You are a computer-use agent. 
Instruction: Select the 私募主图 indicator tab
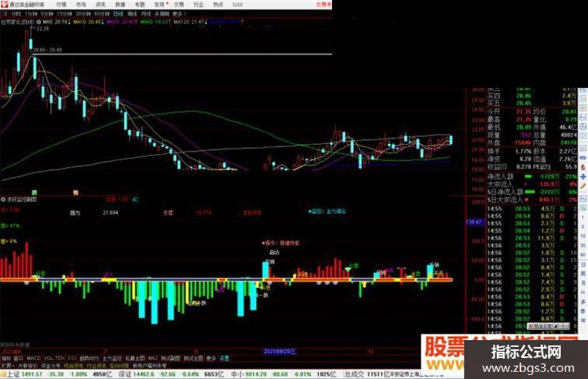click(135, 358)
